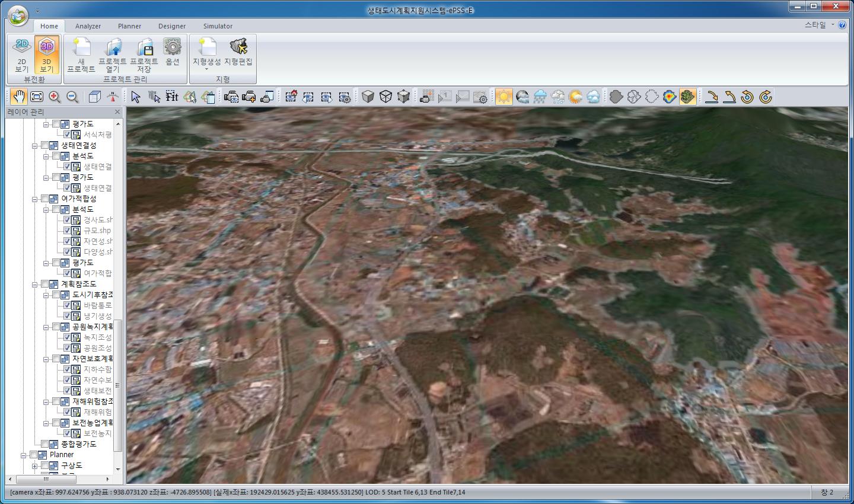Click the layer panel vertical scrollbar

(118, 385)
